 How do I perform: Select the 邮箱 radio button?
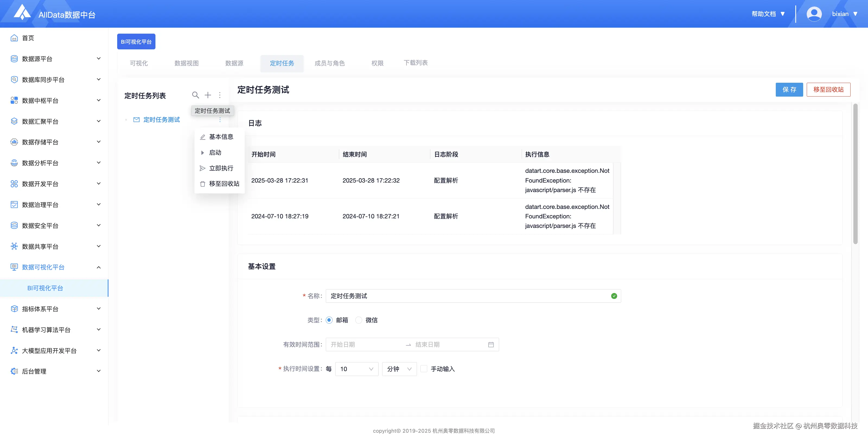pyautogui.click(x=329, y=320)
